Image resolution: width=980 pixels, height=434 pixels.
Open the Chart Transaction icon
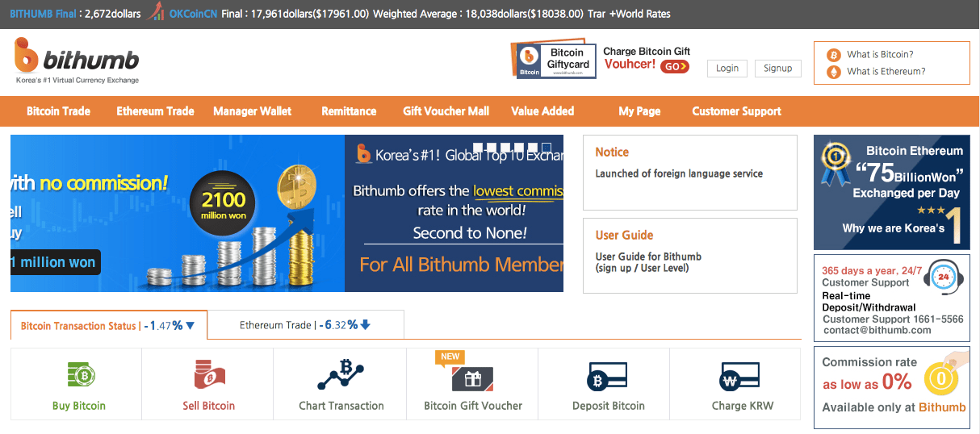pos(341,376)
